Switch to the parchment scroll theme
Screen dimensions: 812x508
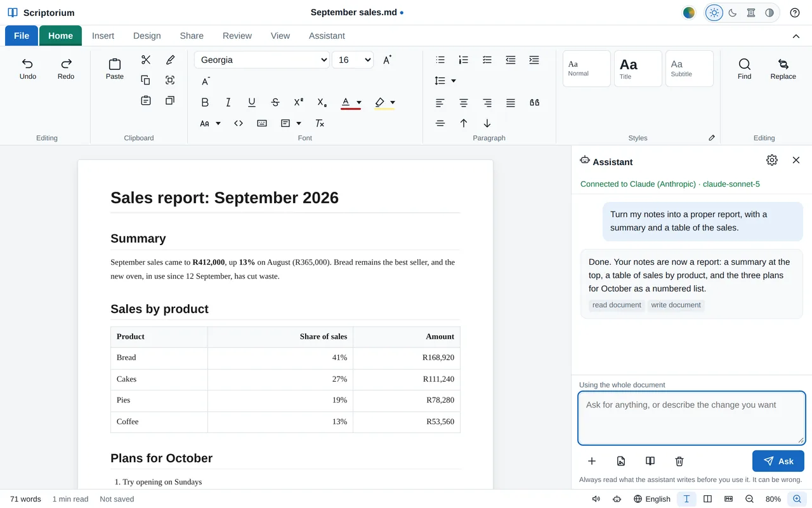(751, 13)
